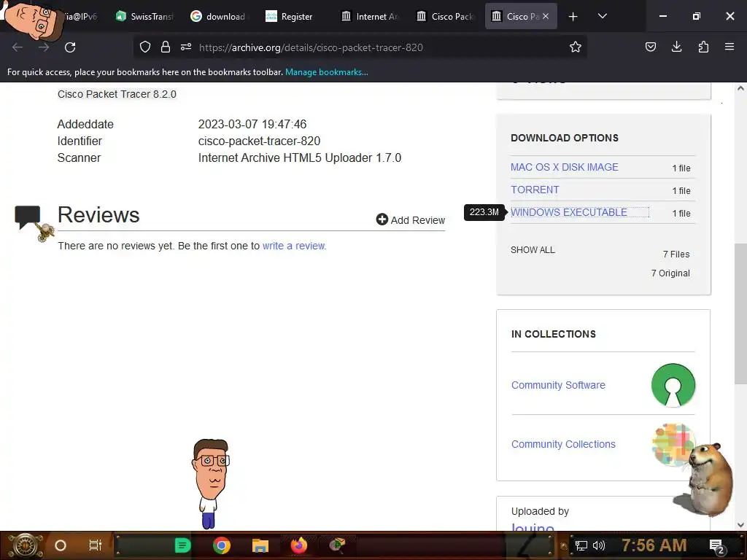Save page to Pocket

(x=651, y=47)
